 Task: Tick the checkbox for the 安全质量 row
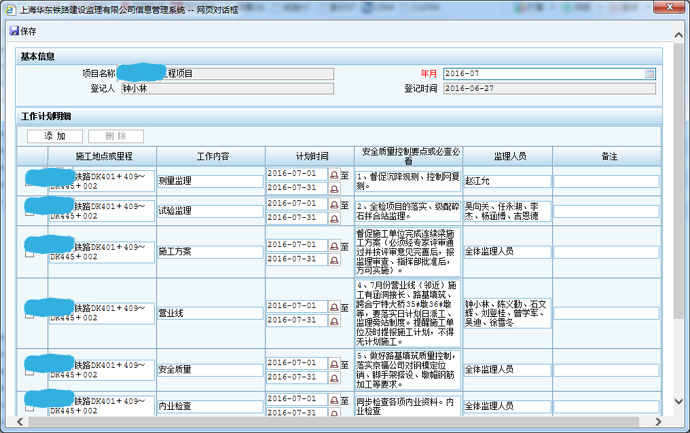[29, 369]
